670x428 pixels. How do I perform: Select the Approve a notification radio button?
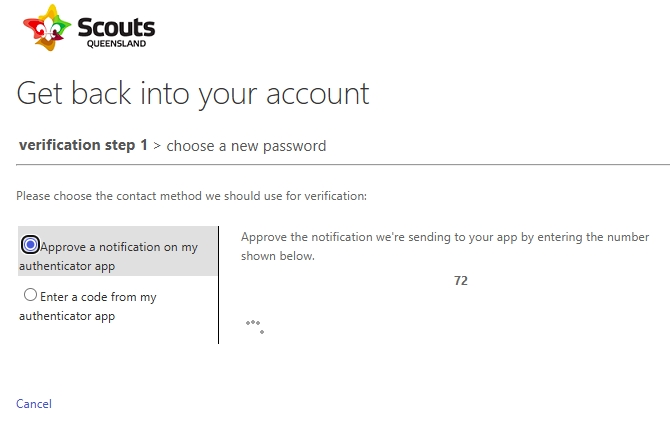(x=30, y=245)
